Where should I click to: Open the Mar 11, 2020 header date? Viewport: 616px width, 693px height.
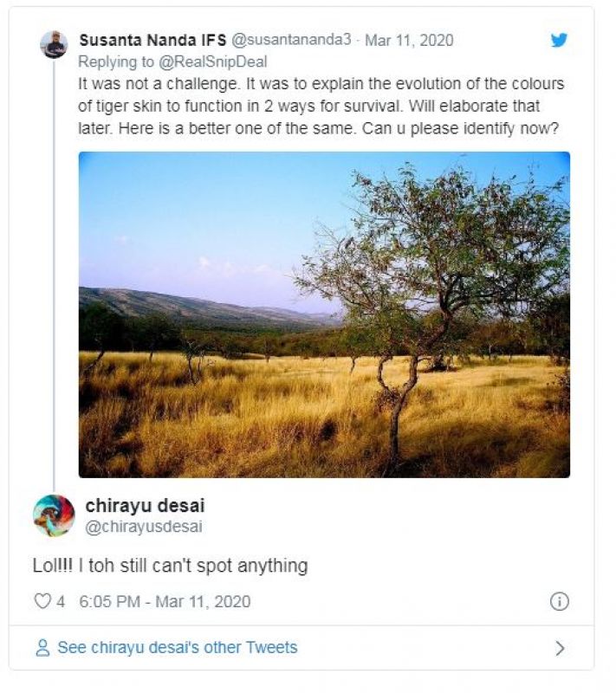click(409, 40)
